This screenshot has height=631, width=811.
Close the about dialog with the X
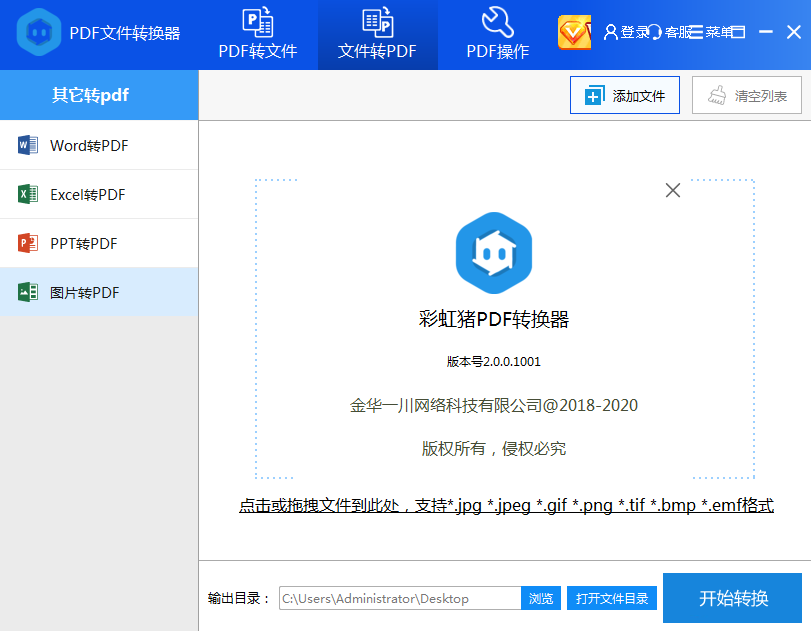[673, 190]
